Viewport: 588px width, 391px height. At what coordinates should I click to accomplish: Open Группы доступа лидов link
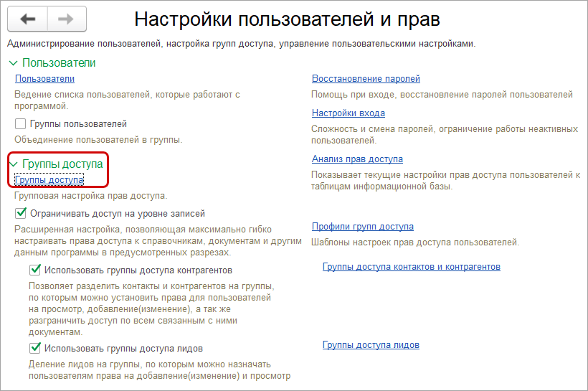click(x=371, y=345)
